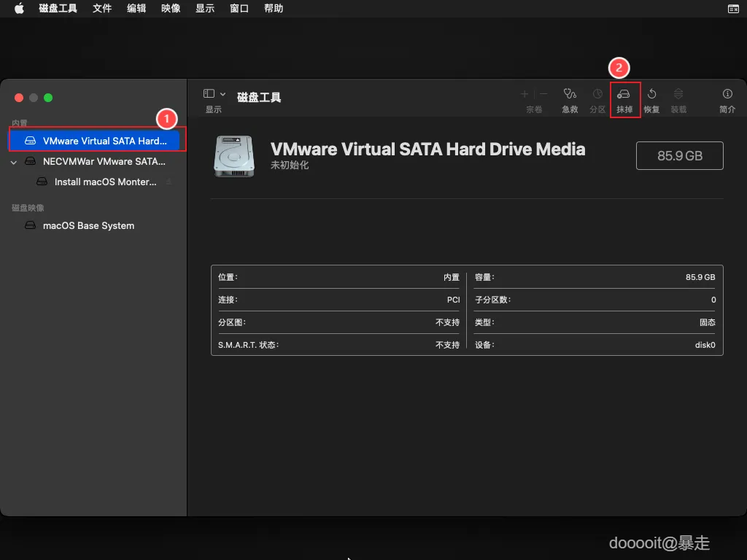The image size is (747, 560).
Task: Click the VMware Virtual SATA Hard Drive Media title
Action: tap(427, 149)
